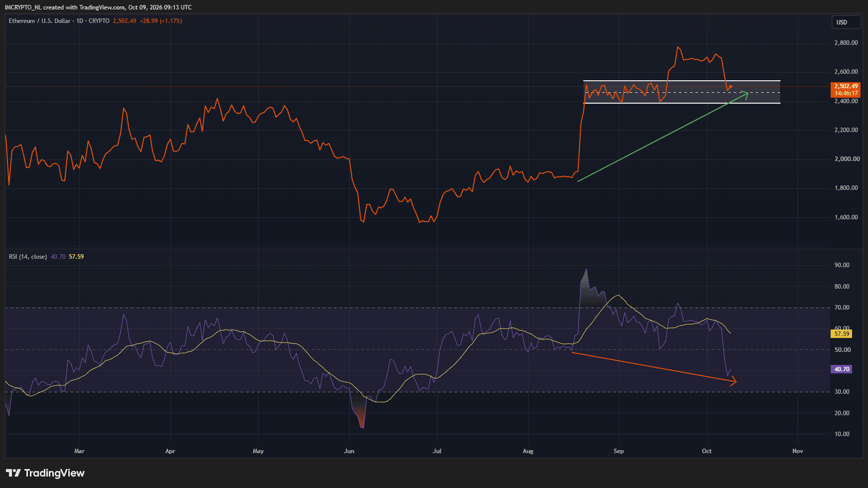Click the TradingView logo icon

pos(13,473)
